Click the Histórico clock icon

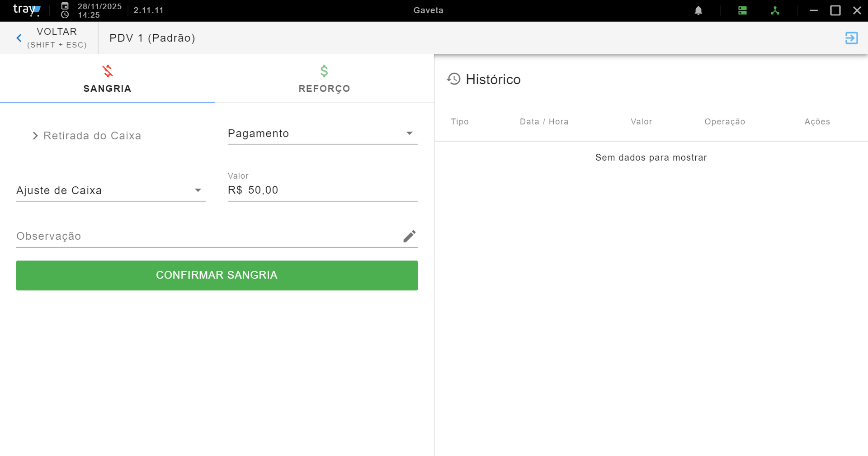click(453, 79)
